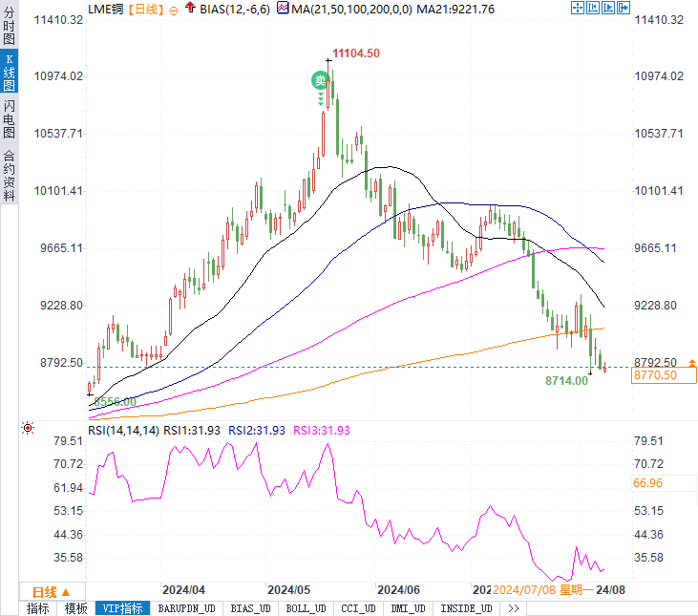Viewport: 698px width, 616px height.
Task: Click the orange 66.96 RSI axis value
Action: point(647,483)
